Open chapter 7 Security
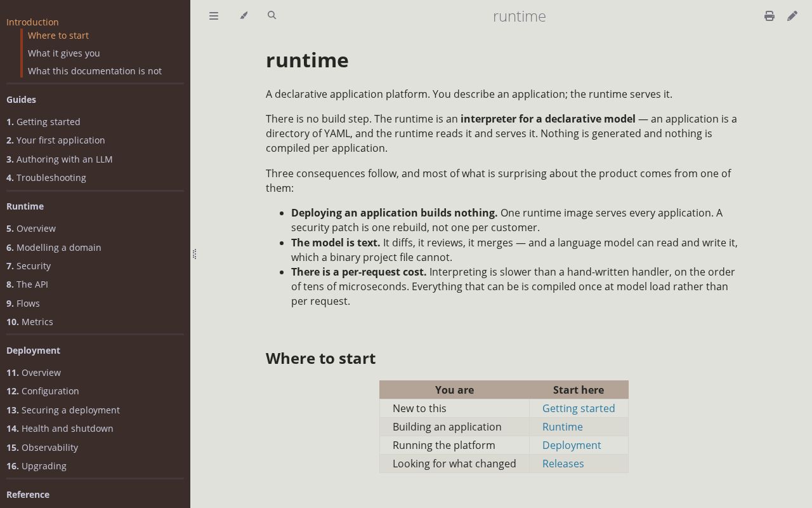This screenshot has width=812, height=508. point(29,266)
